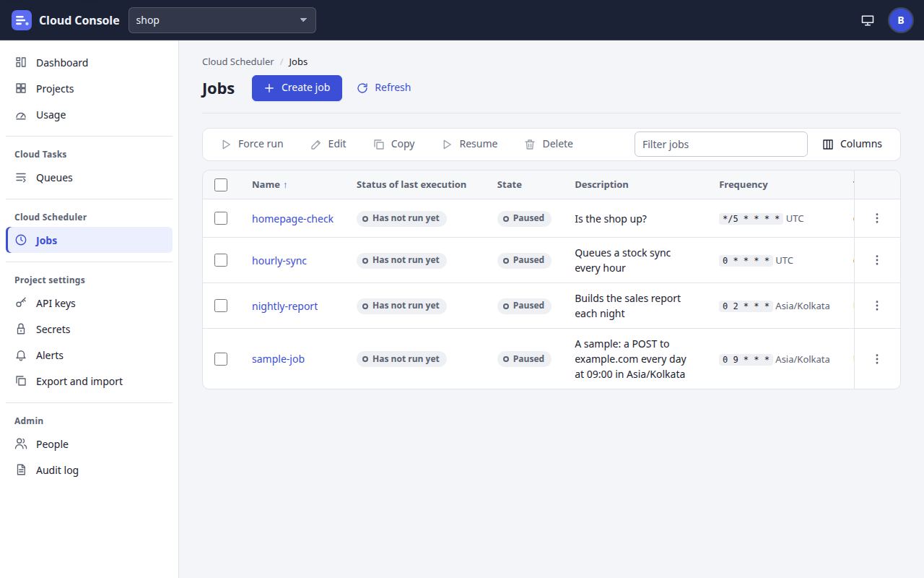924x578 pixels.
Task: Select Jobs under Cloud Scheduler
Action: [x=89, y=241]
